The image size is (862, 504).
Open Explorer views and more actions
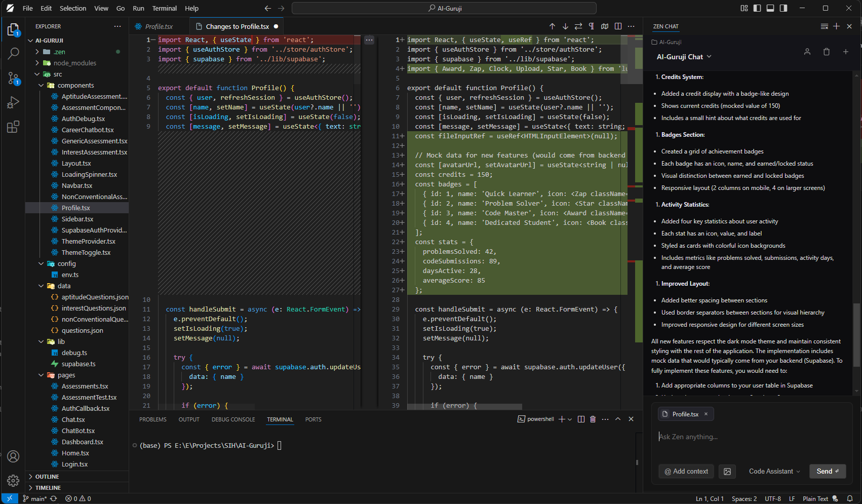[117, 26]
